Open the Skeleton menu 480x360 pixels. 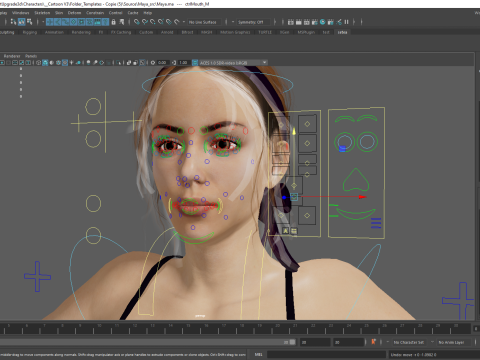pos(42,13)
